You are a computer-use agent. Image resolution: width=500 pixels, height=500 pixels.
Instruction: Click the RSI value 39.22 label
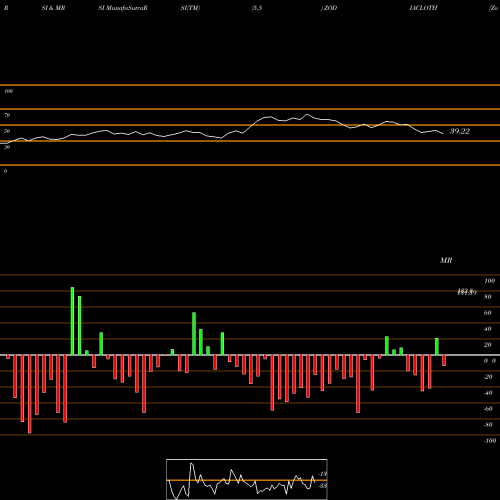[460, 131]
